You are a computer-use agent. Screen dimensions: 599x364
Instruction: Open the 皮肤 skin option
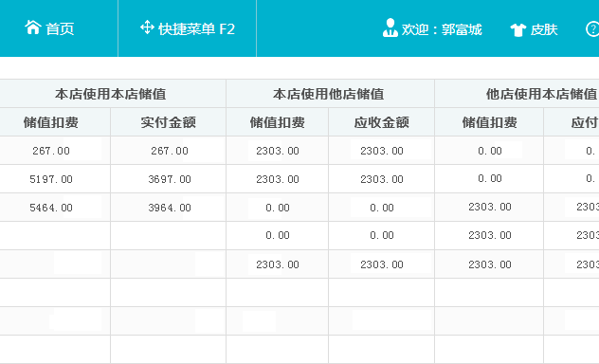544,29
